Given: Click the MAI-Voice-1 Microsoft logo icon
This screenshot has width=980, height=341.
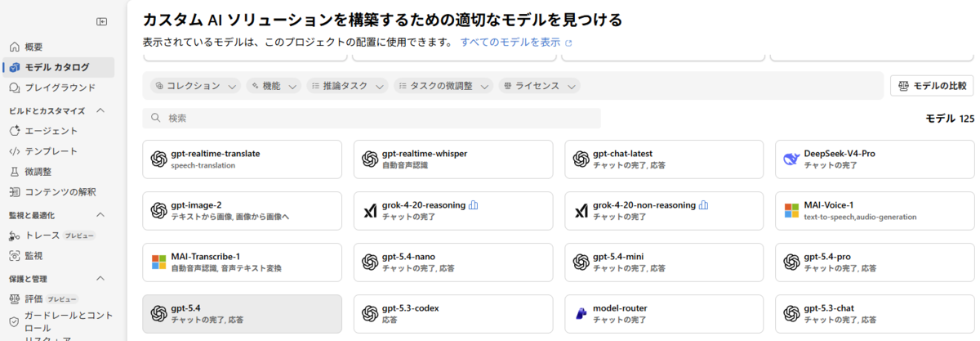Looking at the screenshot, I should pos(791,211).
